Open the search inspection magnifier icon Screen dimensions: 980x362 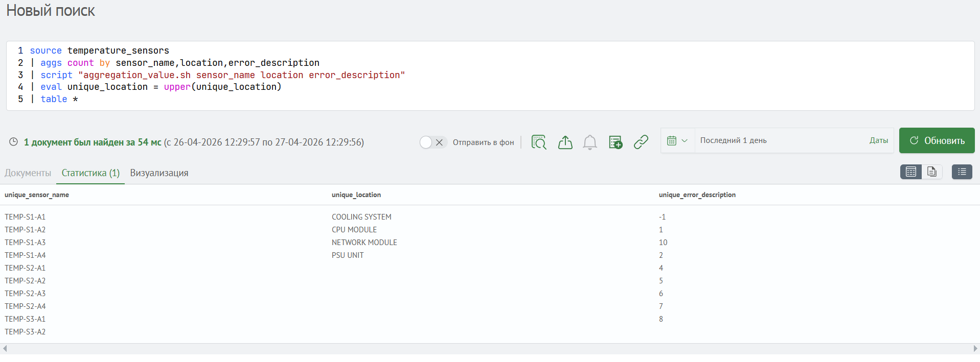click(539, 142)
